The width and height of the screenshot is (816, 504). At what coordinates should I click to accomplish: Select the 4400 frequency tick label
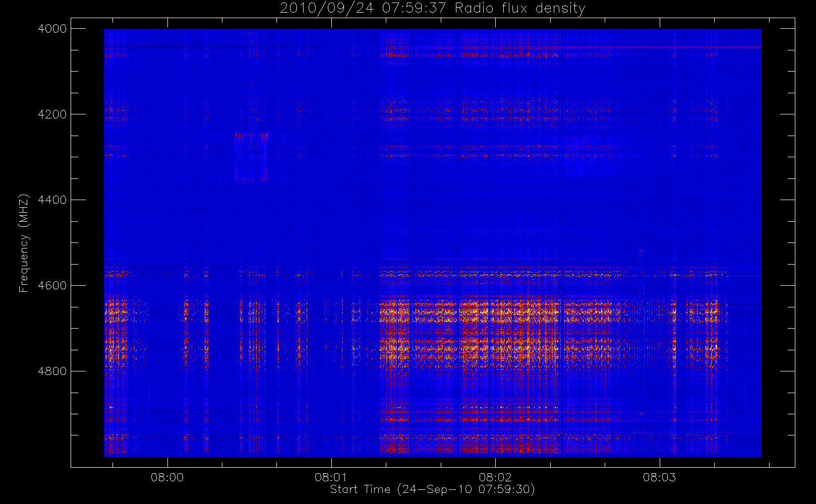click(x=52, y=200)
